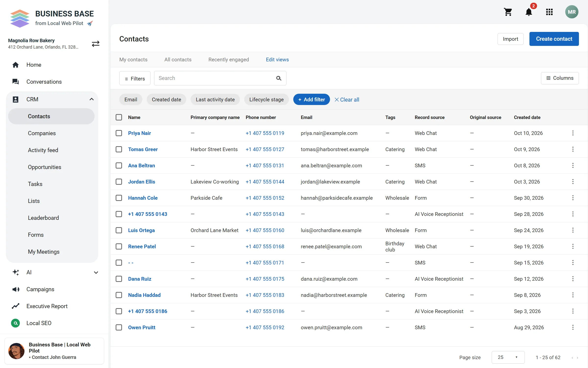This screenshot has height=368, width=588.
Task: Check the Ana Beltran row checkbox
Action: [119, 165]
